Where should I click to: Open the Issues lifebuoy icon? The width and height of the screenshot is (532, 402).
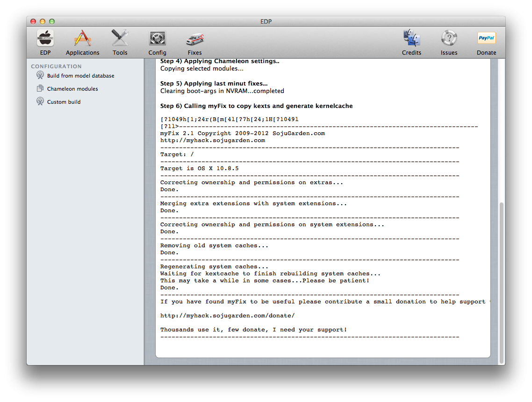point(449,38)
